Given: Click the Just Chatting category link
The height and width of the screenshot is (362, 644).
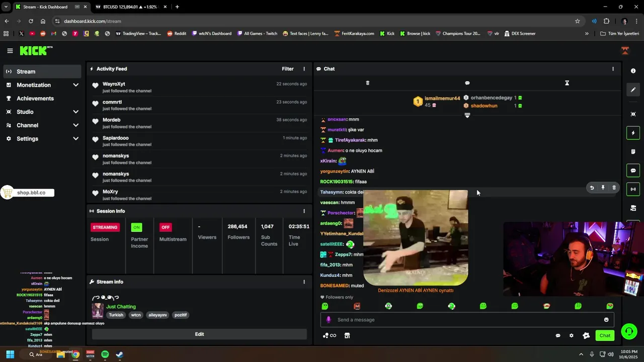Looking at the screenshot, I should pos(121,307).
